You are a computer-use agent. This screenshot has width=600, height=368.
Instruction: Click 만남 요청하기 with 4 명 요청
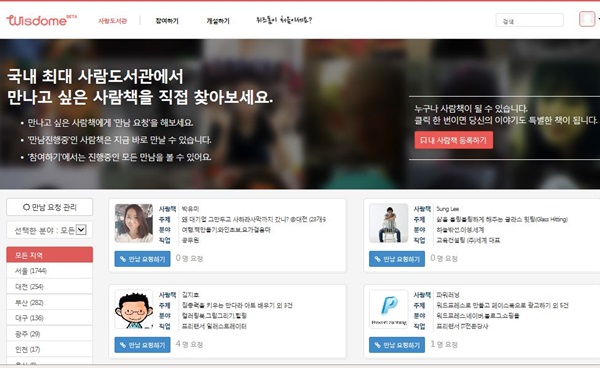pos(142,345)
